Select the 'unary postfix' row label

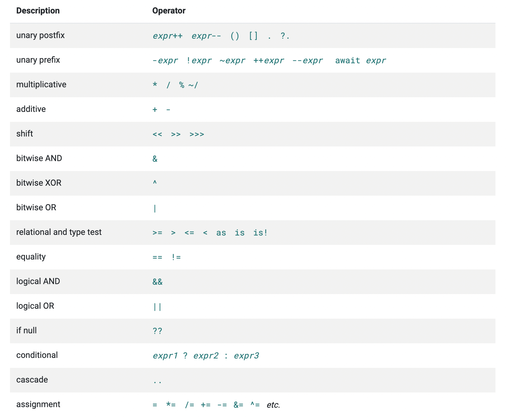pyautogui.click(x=40, y=35)
